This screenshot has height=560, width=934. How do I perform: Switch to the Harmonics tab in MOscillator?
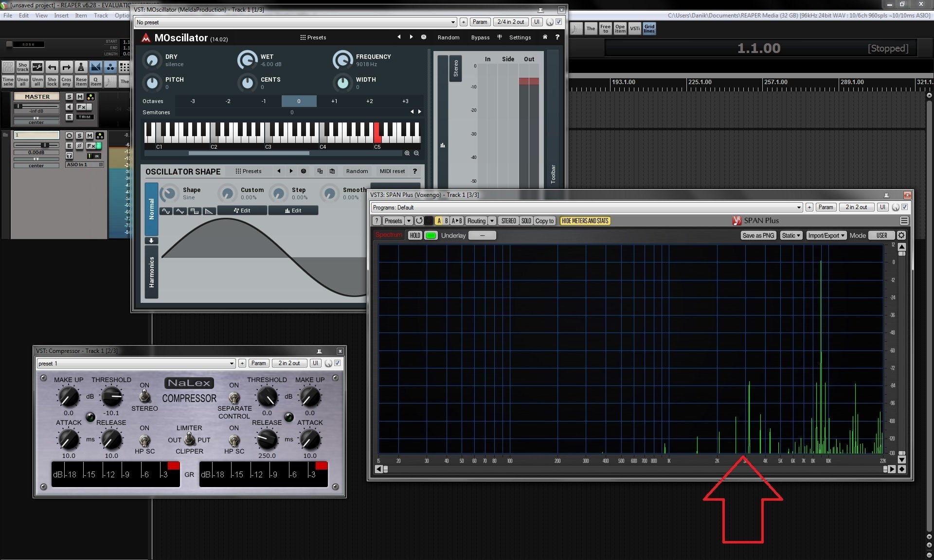[x=152, y=272]
